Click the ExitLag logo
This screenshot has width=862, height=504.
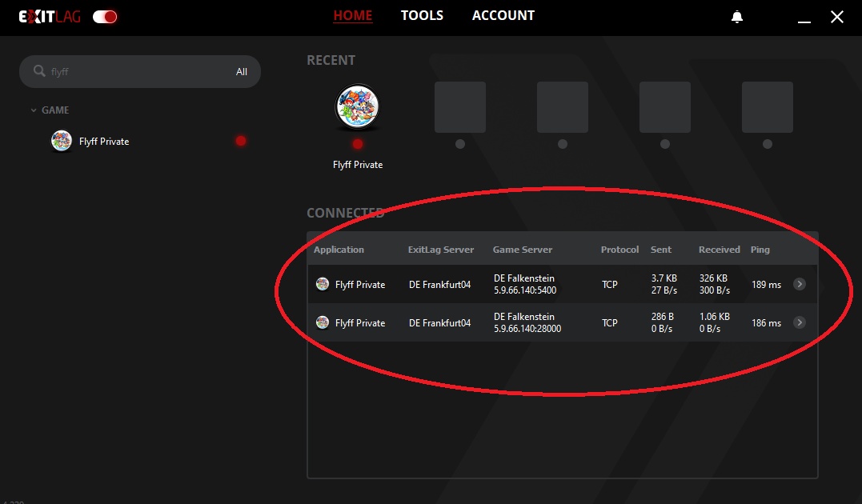coord(50,17)
